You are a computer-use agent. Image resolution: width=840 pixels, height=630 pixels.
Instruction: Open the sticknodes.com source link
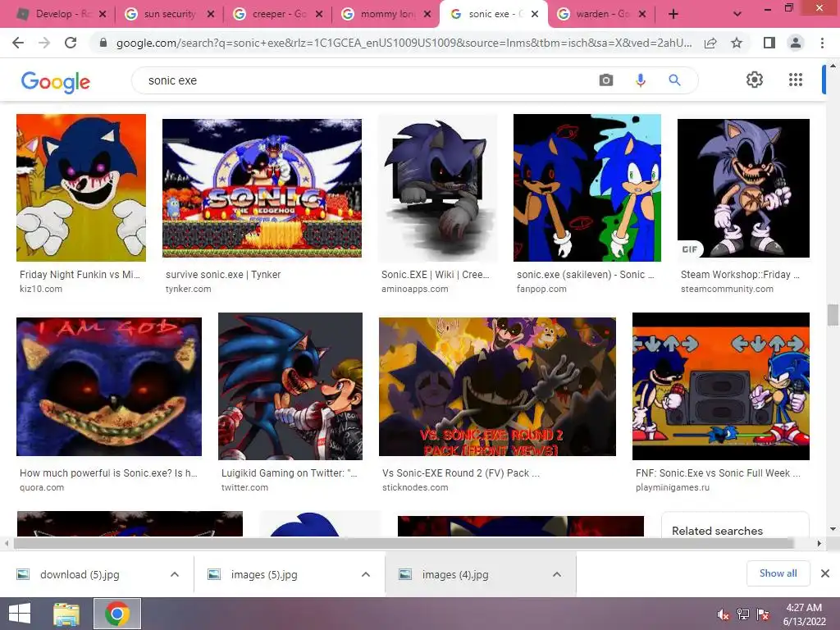tap(415, 487)
